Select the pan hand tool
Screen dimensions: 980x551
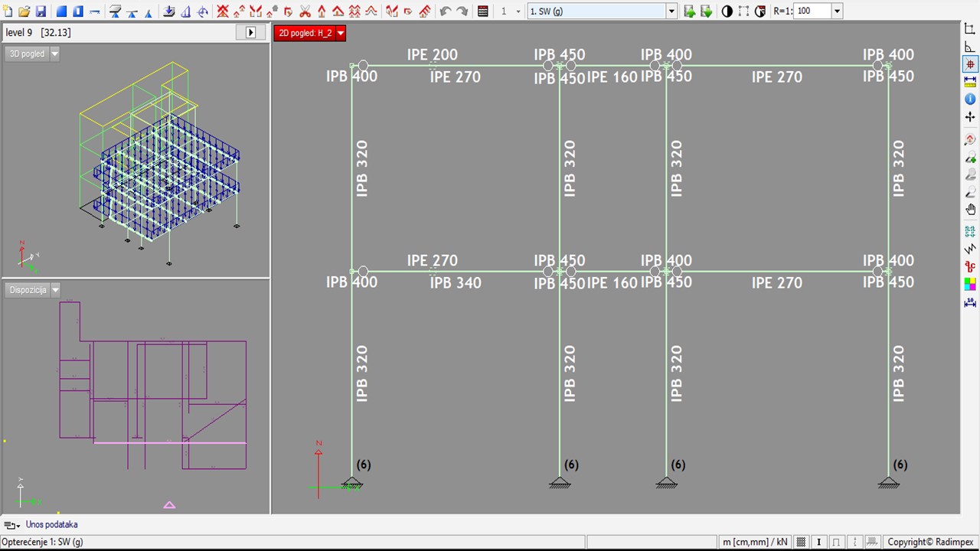pyautogui.click(x=970, y=210)
